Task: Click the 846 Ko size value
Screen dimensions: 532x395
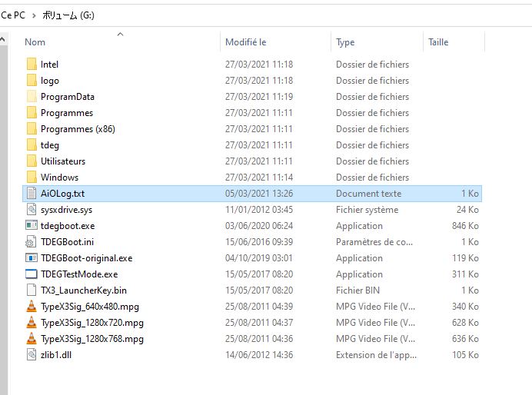Action: [465, 225]
